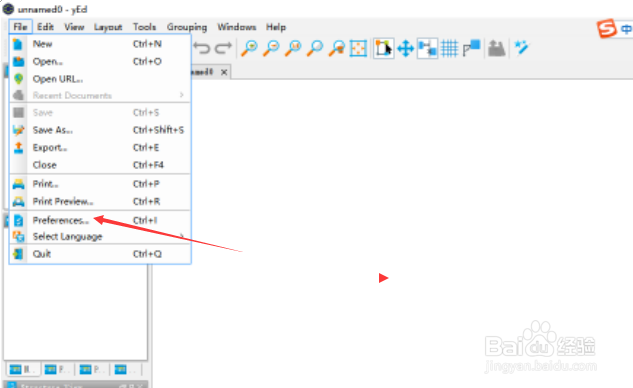Select the fourth palette tab below panel
This screenshot has height=388, width=633.
click(126, 369)
